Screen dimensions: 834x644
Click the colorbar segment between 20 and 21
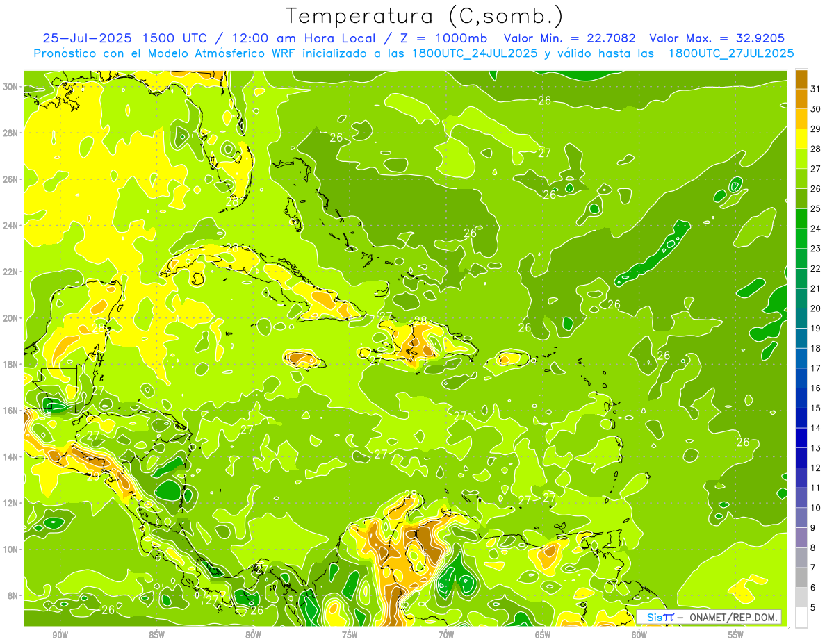pos(801,298)
